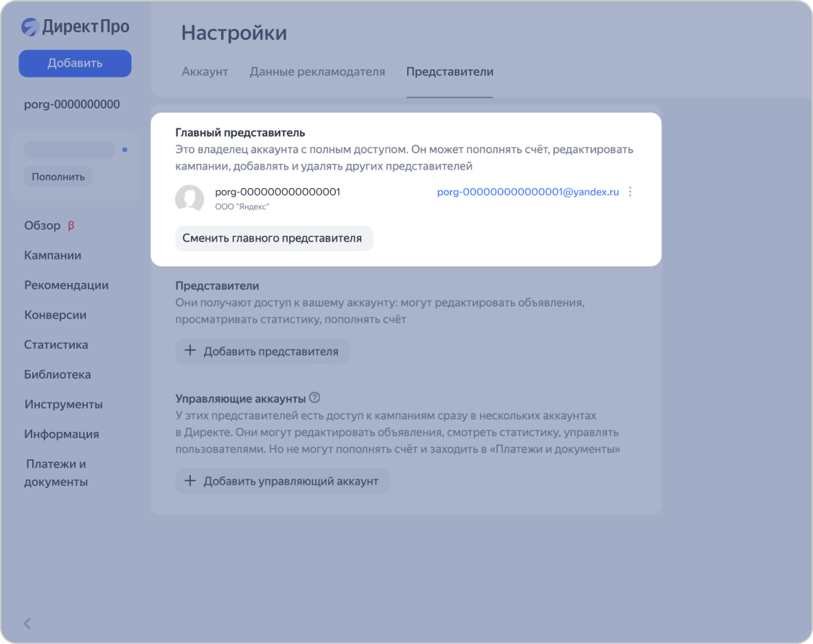Go to Кампании in the sidebar

coord(53,255)
